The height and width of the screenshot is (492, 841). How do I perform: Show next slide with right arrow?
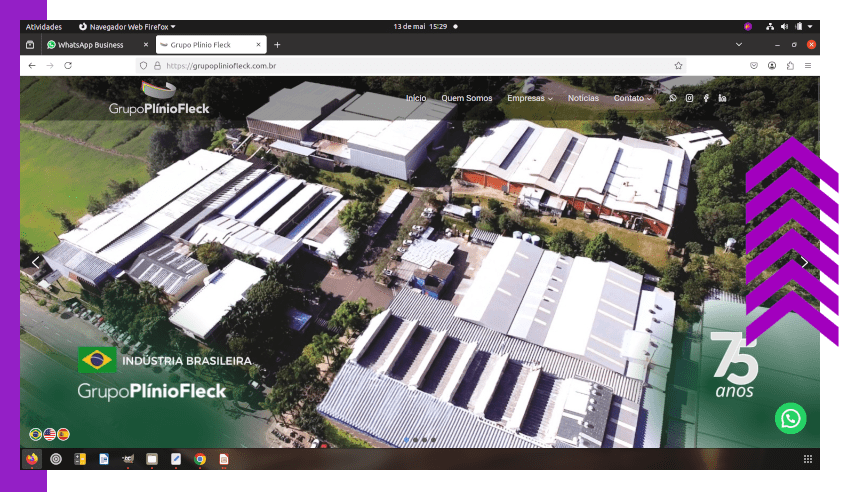tap(804, 262)
